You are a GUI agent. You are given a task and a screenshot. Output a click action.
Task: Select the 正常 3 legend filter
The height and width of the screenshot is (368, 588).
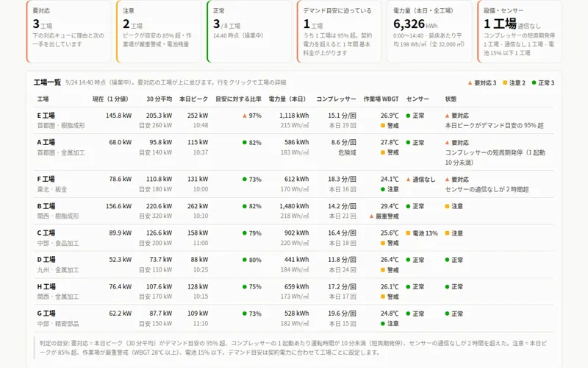coord(543,83)
